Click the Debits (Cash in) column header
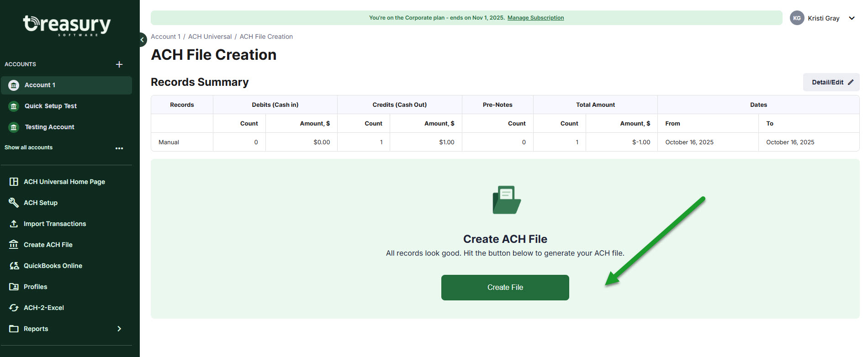 coord(275,105)
